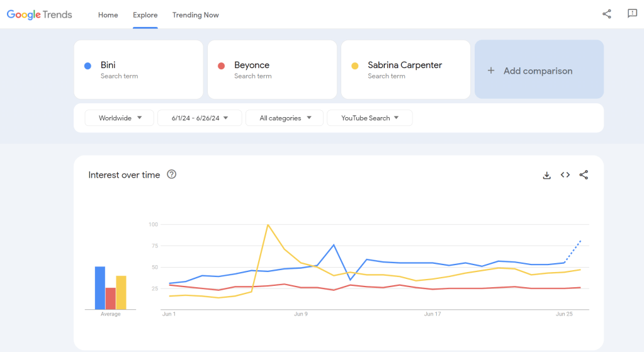This screenshot has height=352, width=644.
Task: Download the Interest over time chart data
Action: [x=546, y=175]
